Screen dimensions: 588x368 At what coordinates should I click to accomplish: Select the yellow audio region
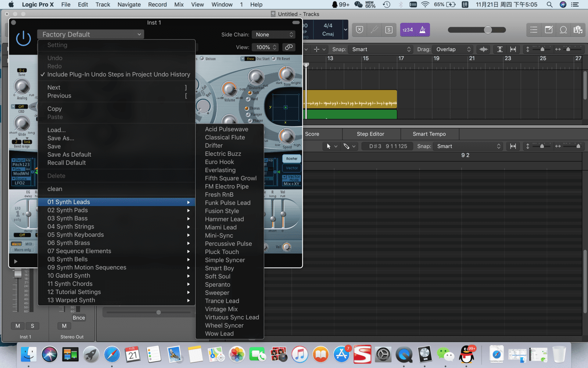click(x=351, y=99)
